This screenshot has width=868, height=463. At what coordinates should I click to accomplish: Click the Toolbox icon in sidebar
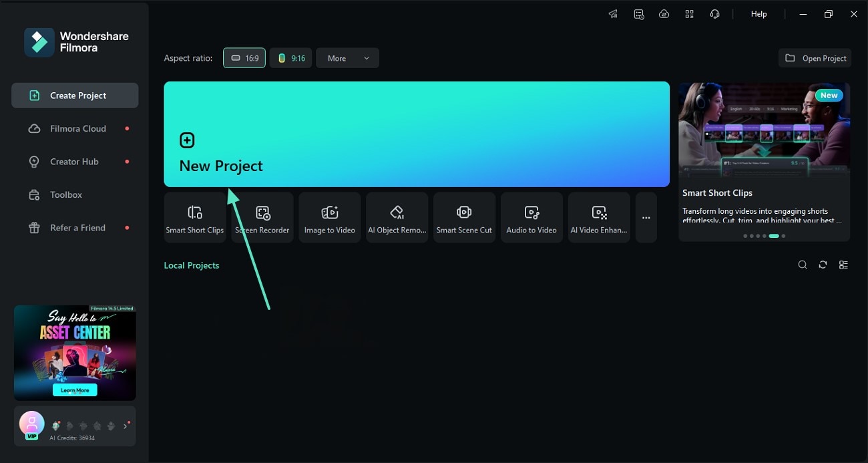tap(34, 195)
